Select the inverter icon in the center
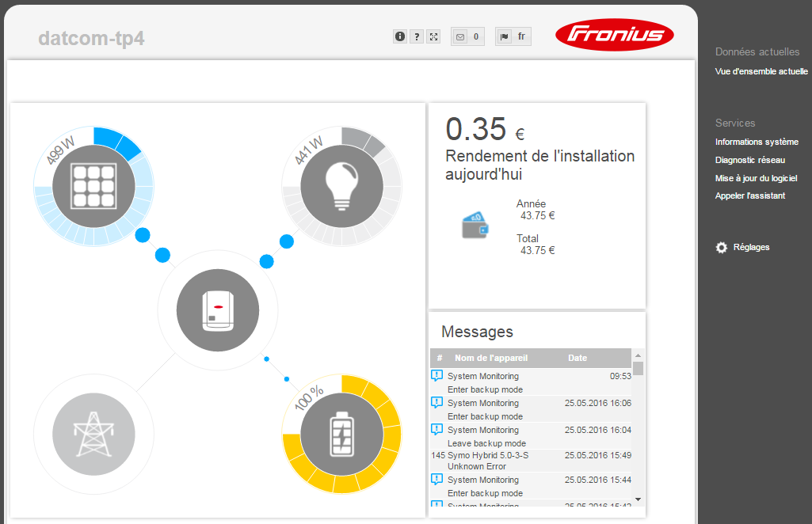The width and height of the screenshot is (812, 524). (217, 310)
